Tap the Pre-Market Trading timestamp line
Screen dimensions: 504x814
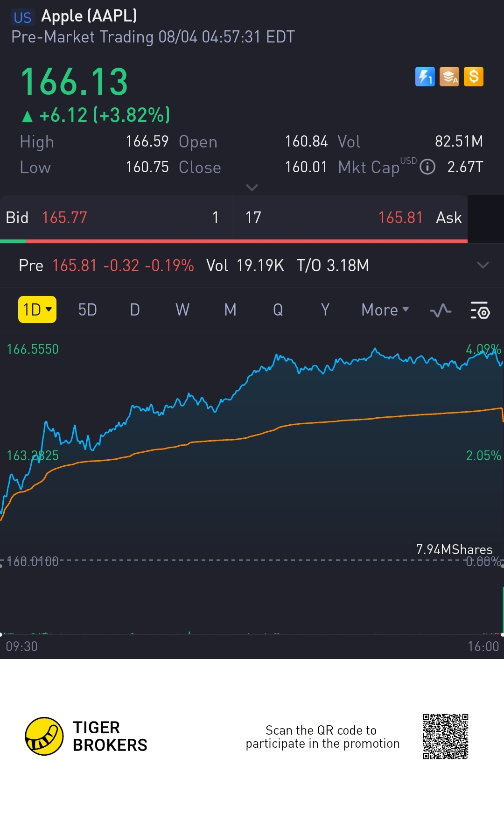point(153,37)
